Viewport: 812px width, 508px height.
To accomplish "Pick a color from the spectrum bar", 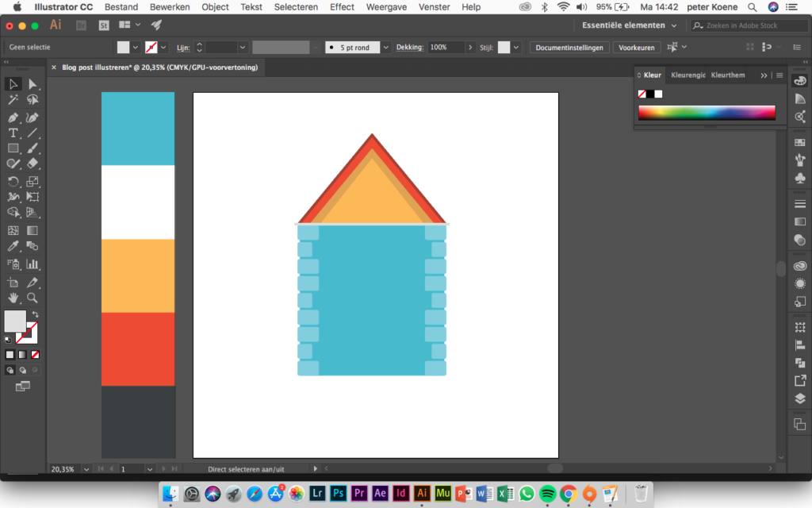I will coord(707,113).
